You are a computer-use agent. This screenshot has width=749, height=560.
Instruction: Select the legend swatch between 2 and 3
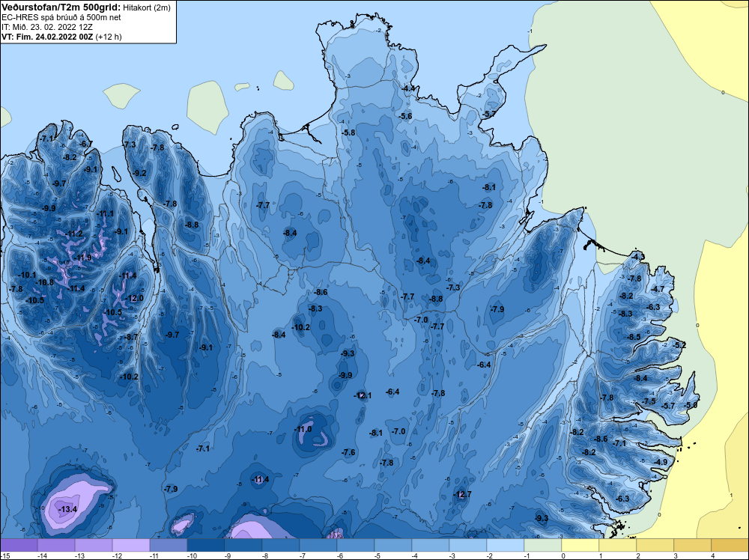pos(655,545)
